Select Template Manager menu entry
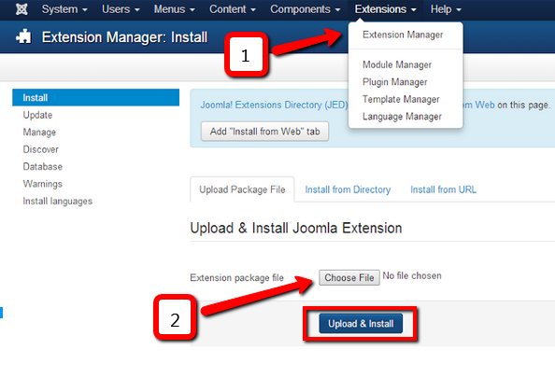Screen dimensions: 555x392 401,99
